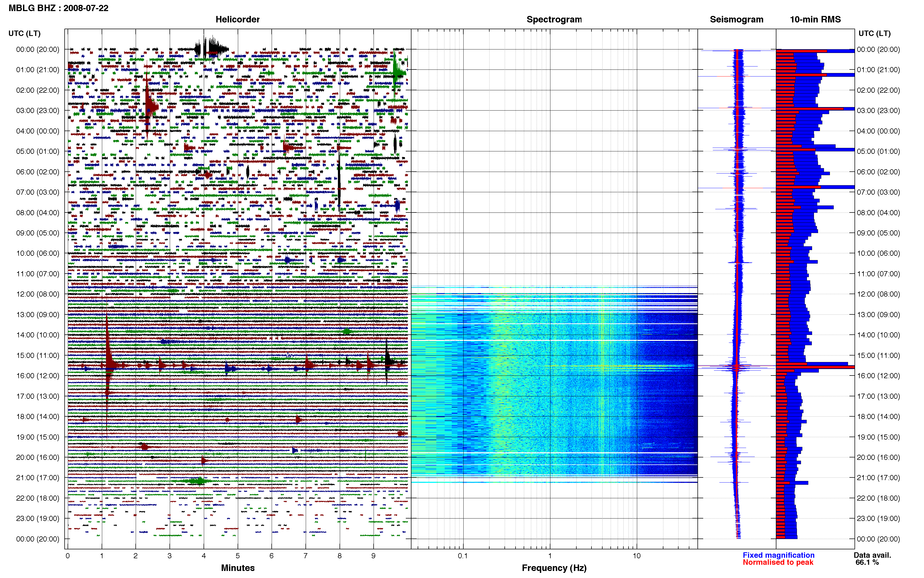Click the 10-min RMS heading
This screenshot has width=924, height=578.
pyautogui.click(x=815, y=19)
